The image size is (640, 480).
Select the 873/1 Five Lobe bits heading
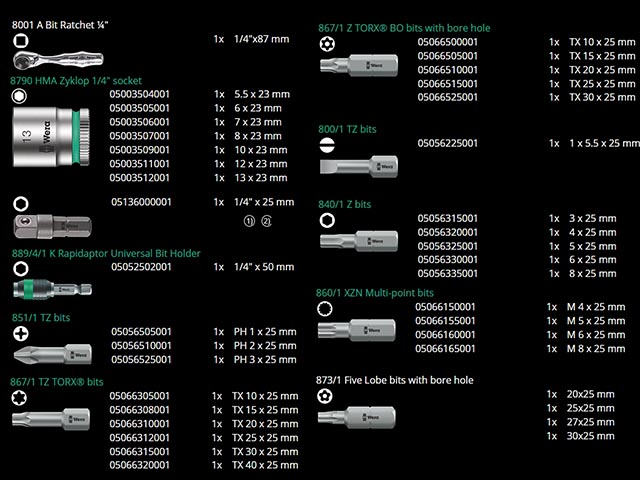click(395, 380)
